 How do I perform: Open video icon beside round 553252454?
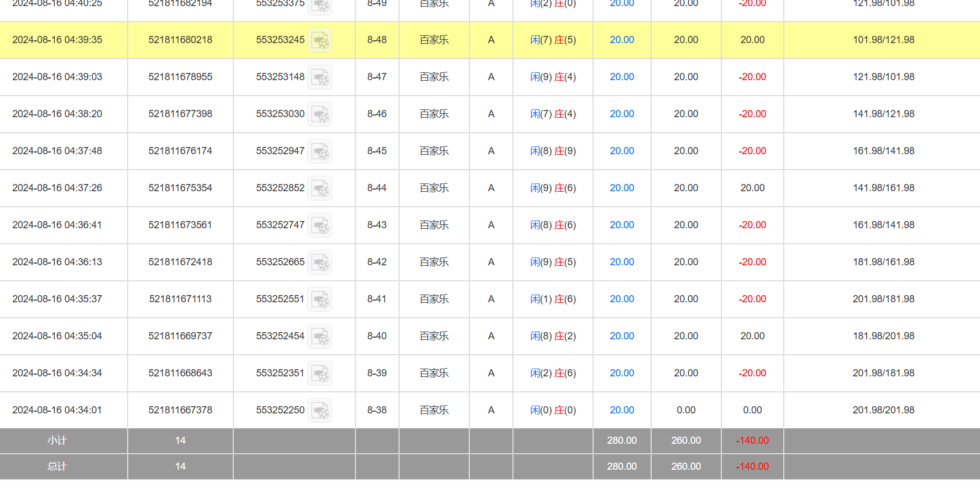[x=319, y=337]
